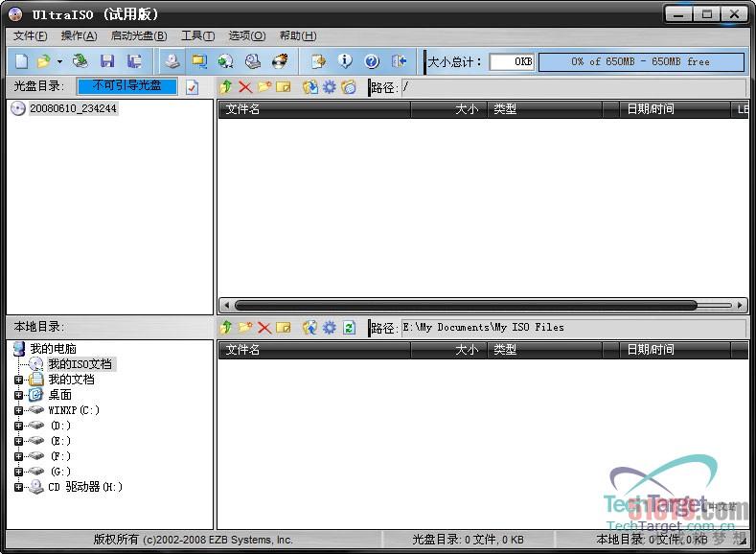Click rename folder icon in disc pane toolbar

(284, 87)
